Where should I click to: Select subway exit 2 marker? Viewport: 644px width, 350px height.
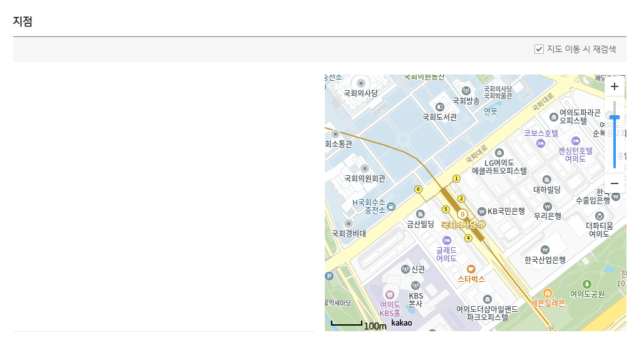pos(461,199)
